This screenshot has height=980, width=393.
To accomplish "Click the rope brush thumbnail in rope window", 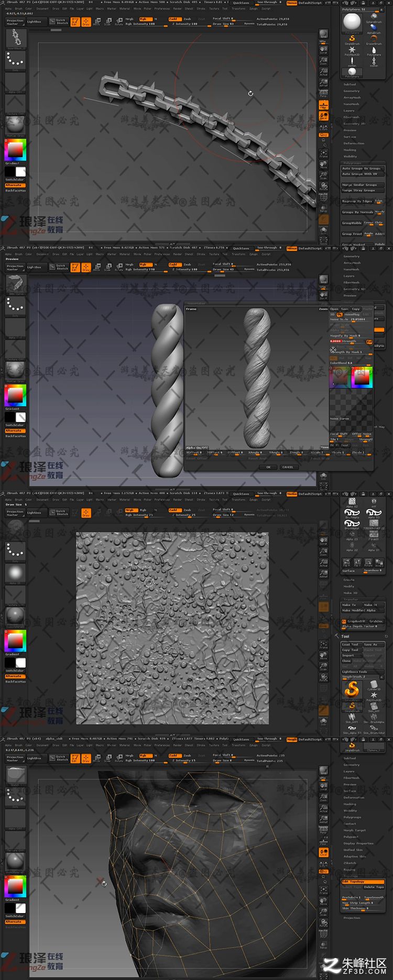I will (x=15, y=285).
